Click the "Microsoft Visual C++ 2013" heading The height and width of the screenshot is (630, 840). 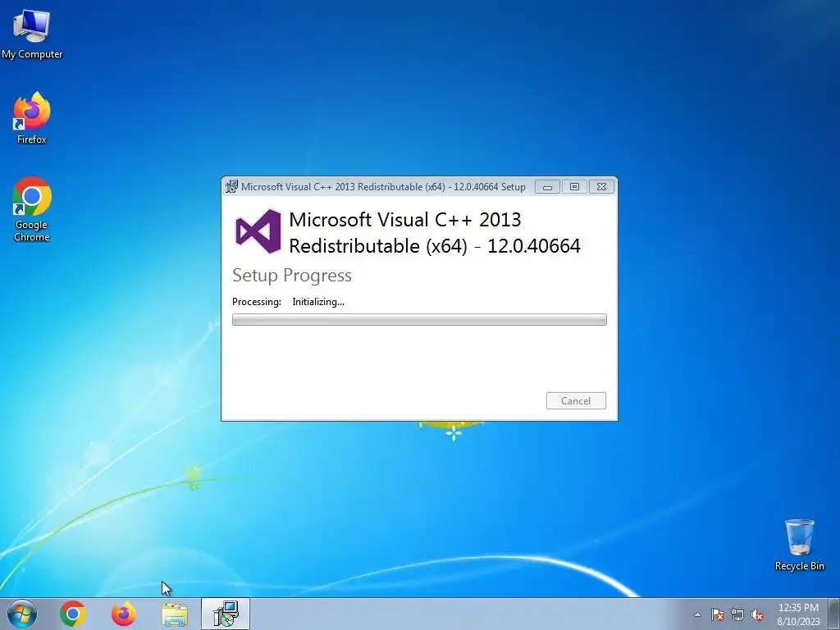[405, 220]
